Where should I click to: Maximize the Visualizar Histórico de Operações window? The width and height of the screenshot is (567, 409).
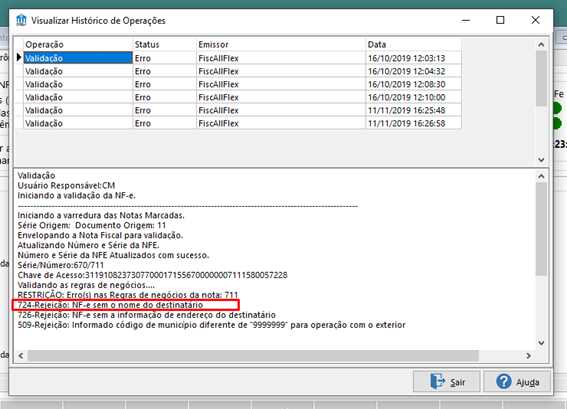[x=500, y=20]
